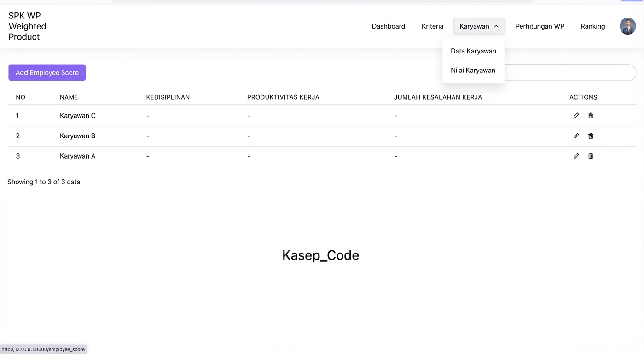Viewport: 644px width, 354px height.
Task: Edit the Karyawan B score row
Action: coord(576,136)
